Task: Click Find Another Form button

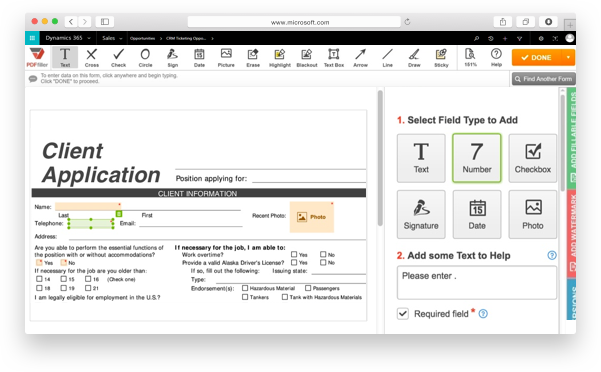Action: pyautogui.click(x=544, y=79)
